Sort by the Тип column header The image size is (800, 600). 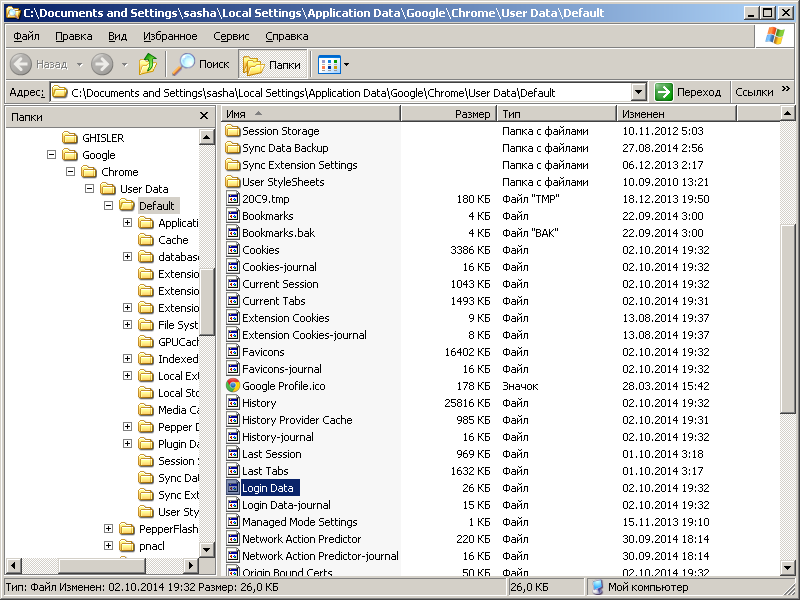[x=557, y=114]
